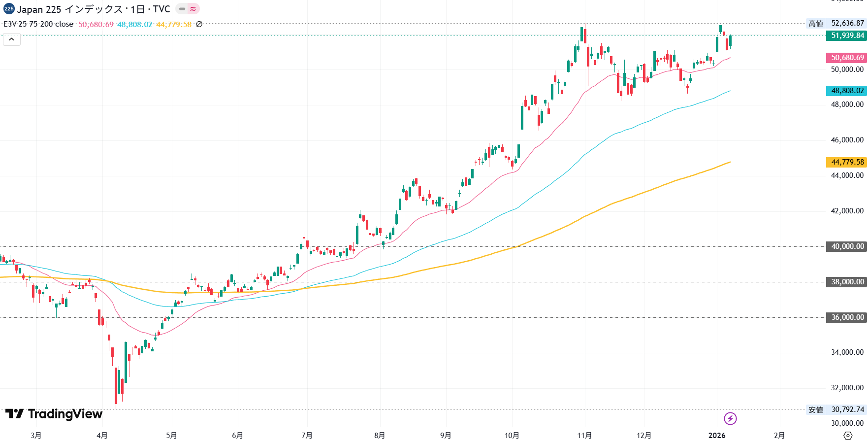Select the 36,000.00 horizontal line price label

(x=846, y=317)
